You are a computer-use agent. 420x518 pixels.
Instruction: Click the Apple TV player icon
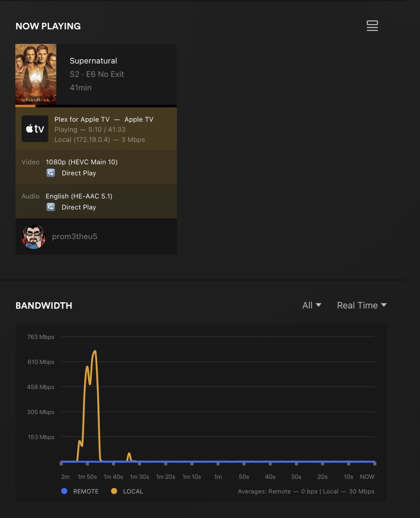click(35, 129)
